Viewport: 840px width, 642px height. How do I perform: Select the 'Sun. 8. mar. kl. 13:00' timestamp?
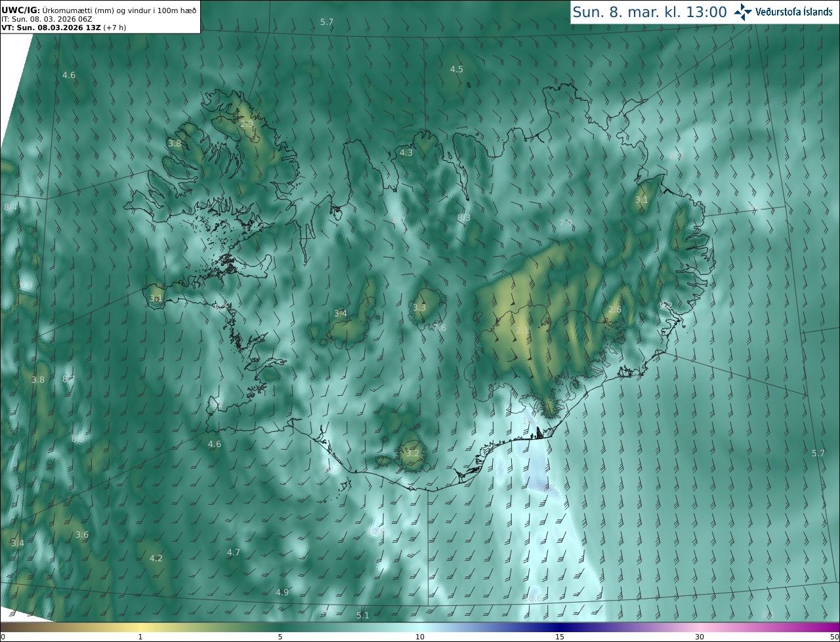650,12
